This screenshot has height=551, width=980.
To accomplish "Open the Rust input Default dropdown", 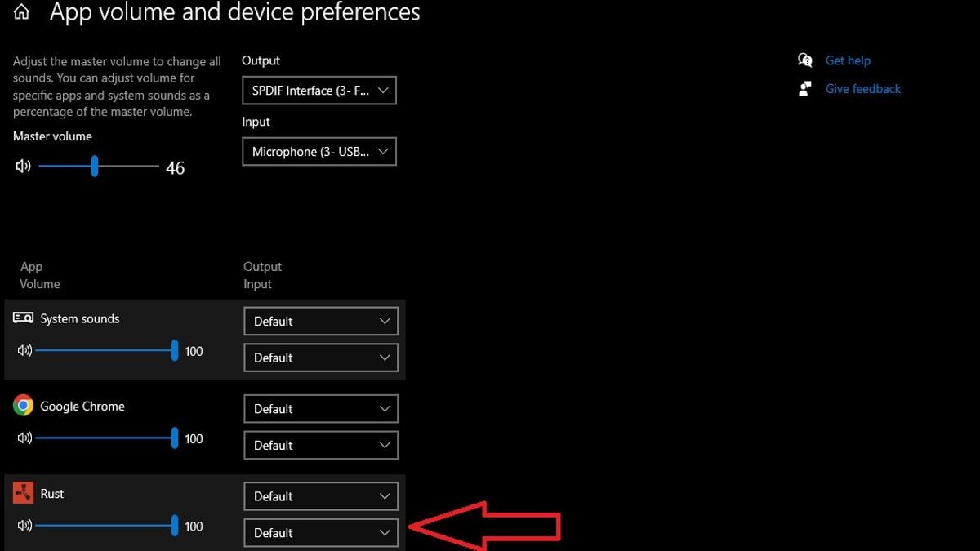I will pos(320,532).
